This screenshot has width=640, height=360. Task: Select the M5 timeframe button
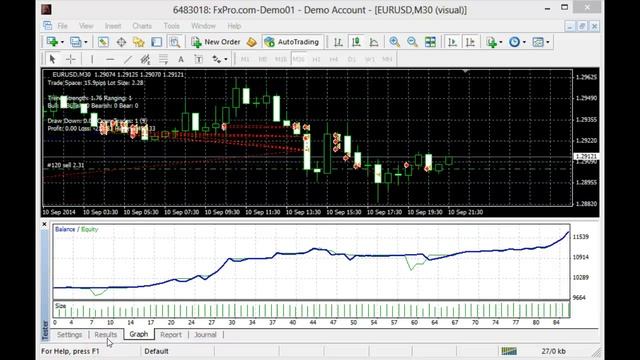coord(262,59)
